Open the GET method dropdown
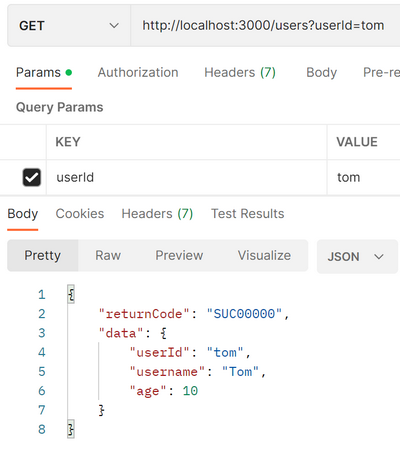 click(69, 26)
